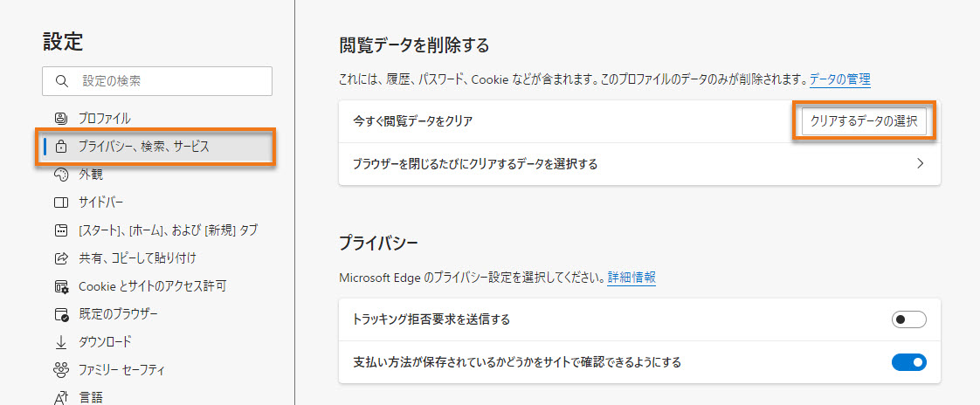Click the Default browser (既定のブラウザー) icon
Viewport: 980px width, 405px height.
pyautogui.click(x=60, y=314)
